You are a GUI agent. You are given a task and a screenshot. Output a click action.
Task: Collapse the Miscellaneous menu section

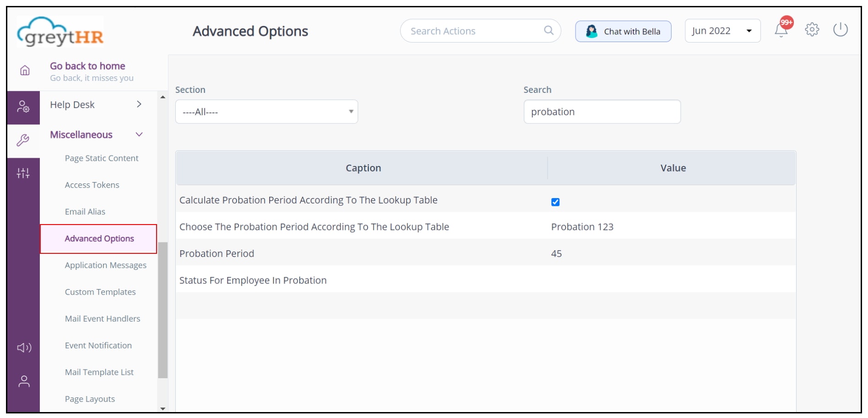(x=139, y=134)
